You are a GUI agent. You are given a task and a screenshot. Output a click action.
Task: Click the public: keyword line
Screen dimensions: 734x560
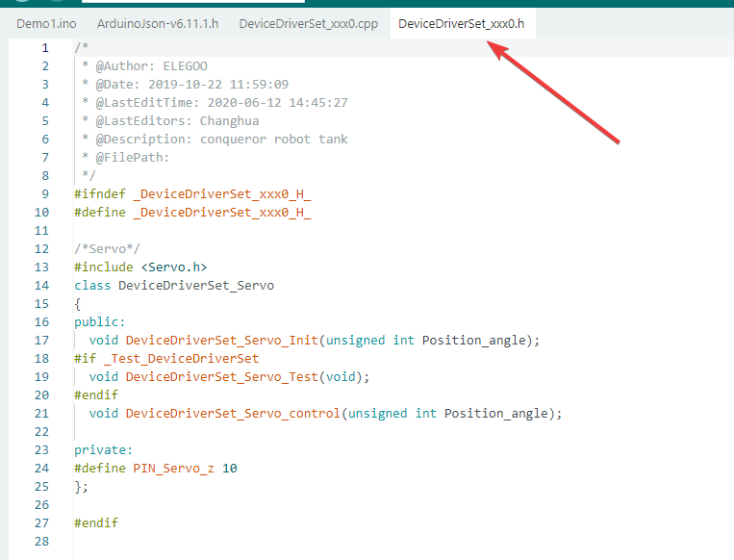point(100,322)
